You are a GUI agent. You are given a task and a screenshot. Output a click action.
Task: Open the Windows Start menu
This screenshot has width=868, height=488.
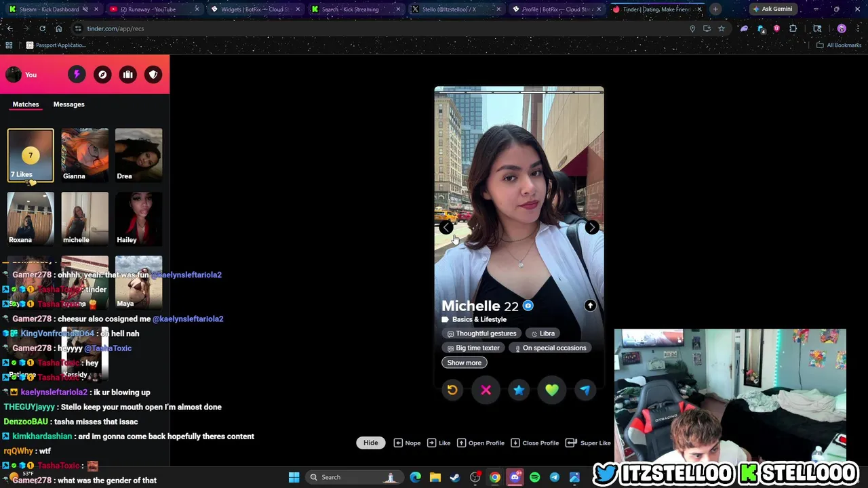[x=294, y=477]
